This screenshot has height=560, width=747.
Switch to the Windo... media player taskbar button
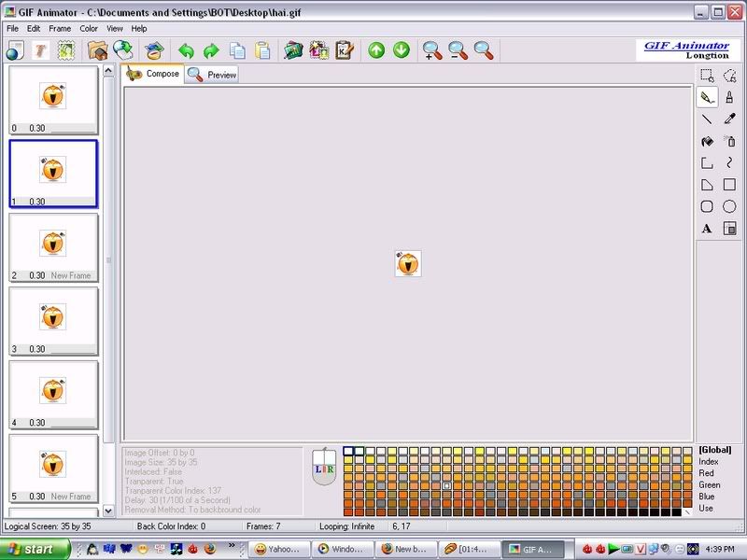point(343,549)
